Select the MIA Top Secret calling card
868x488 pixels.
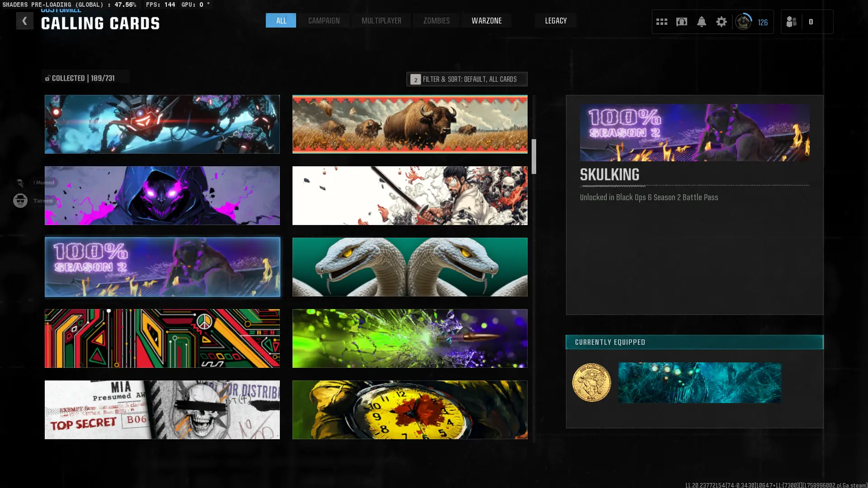pos(162,410)
